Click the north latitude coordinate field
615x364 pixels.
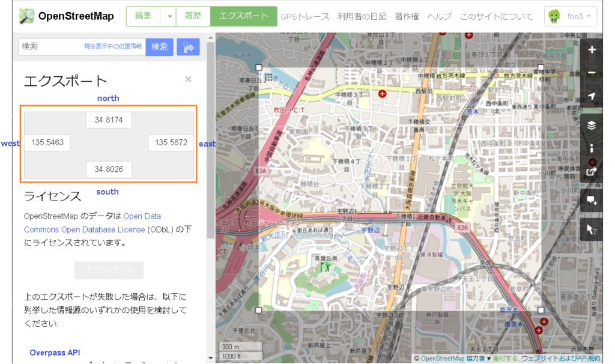tap(109, 120)
